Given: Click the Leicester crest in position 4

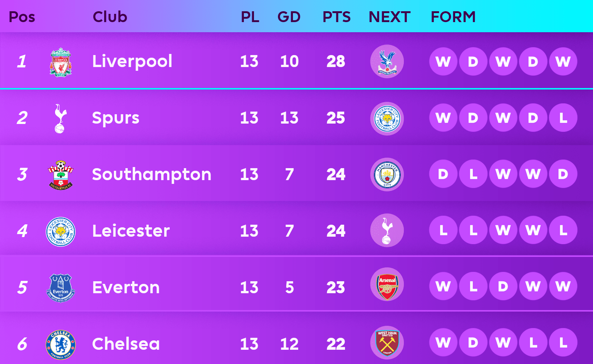Looking at the screenshot, I should tap(61, 231).
